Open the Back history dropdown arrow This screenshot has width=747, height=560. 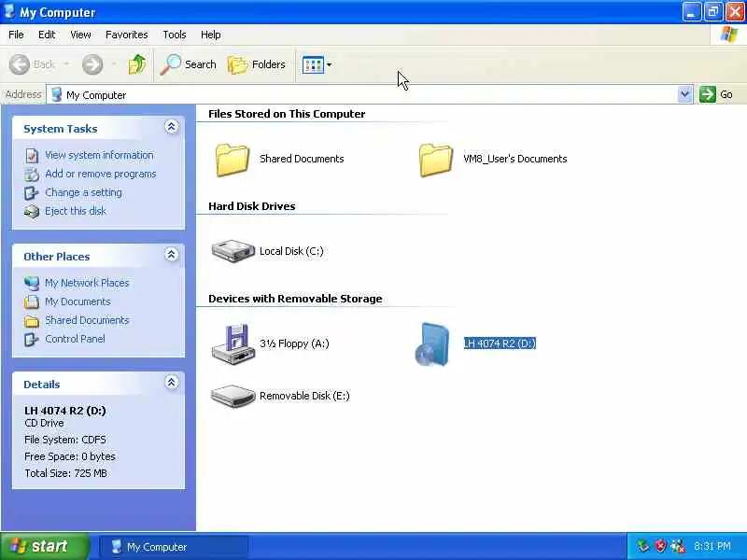[x=66, y=64]
